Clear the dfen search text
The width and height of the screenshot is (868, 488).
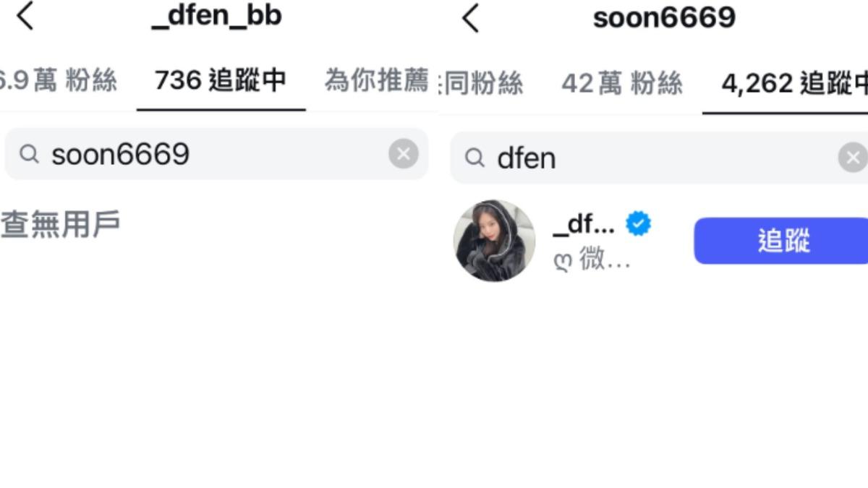pos(853,157)
